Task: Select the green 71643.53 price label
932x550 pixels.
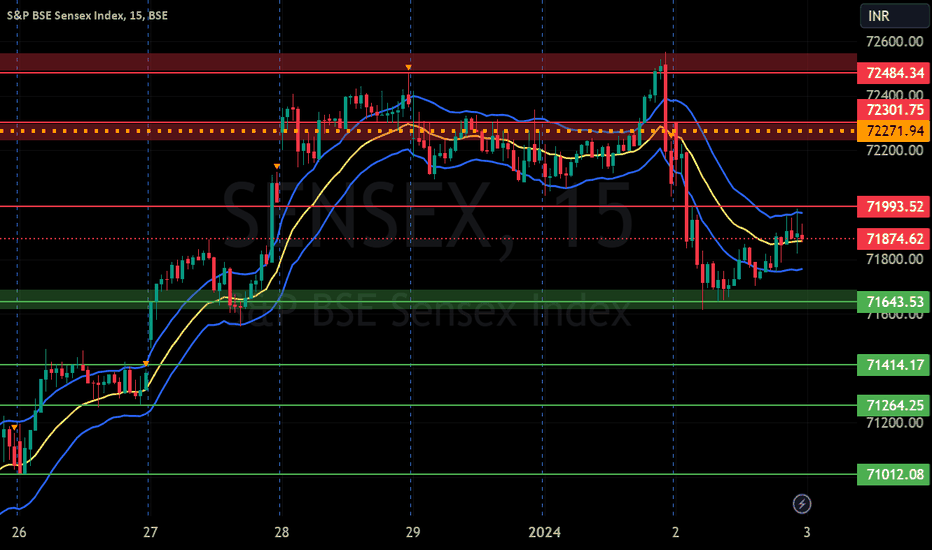Action: coord(894,302)
